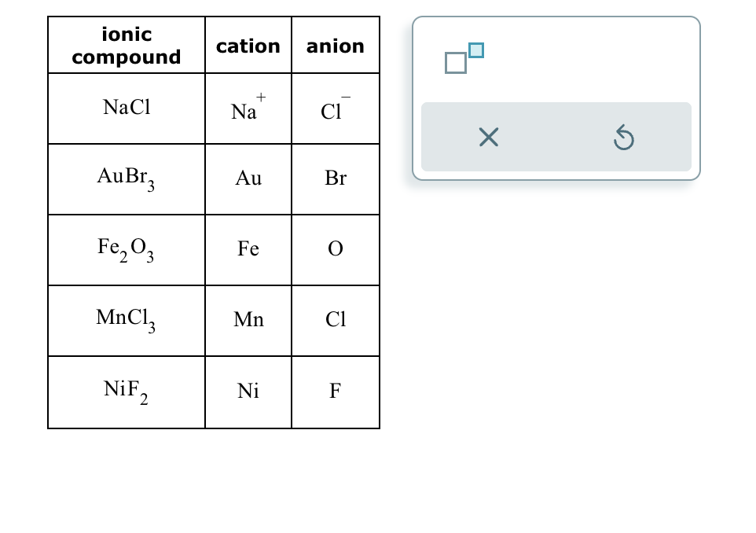Click the X clear-answer icon
The width and height of the screenshot is (756, 533).
(488, 137)
